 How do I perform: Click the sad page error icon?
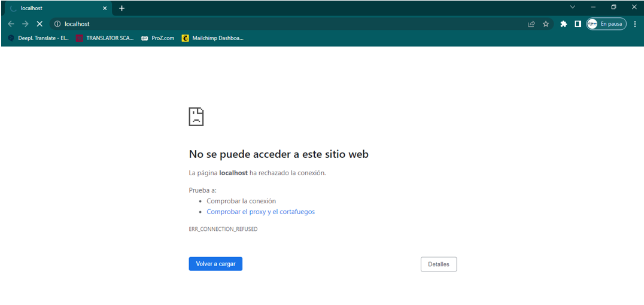click(196, 117)
